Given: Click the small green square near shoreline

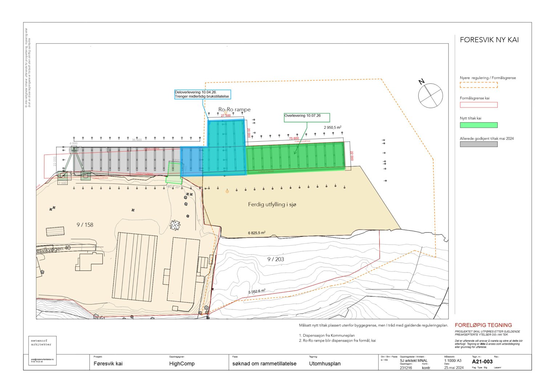Looking at the screenshot, I should pyautogui.click(x=174, y=173).
